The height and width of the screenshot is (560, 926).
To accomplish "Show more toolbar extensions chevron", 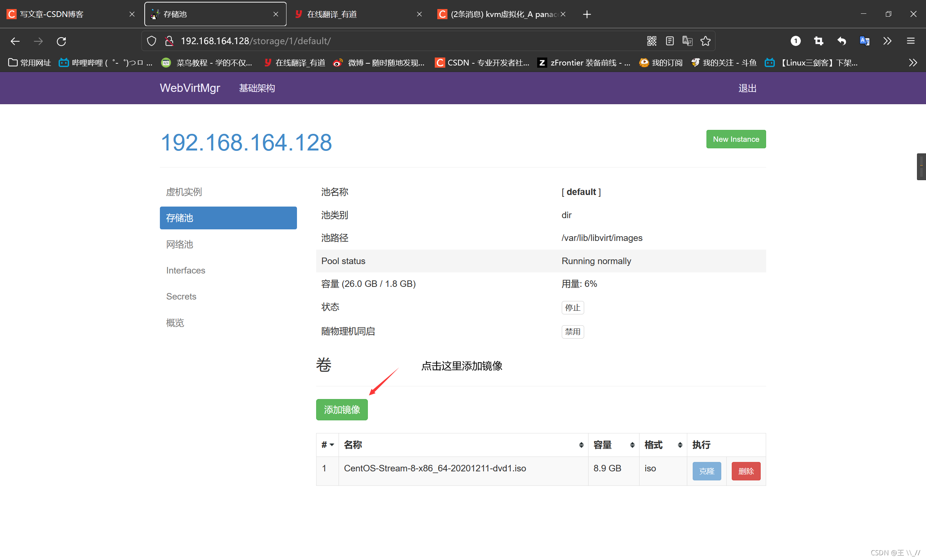I will [887, 41].
